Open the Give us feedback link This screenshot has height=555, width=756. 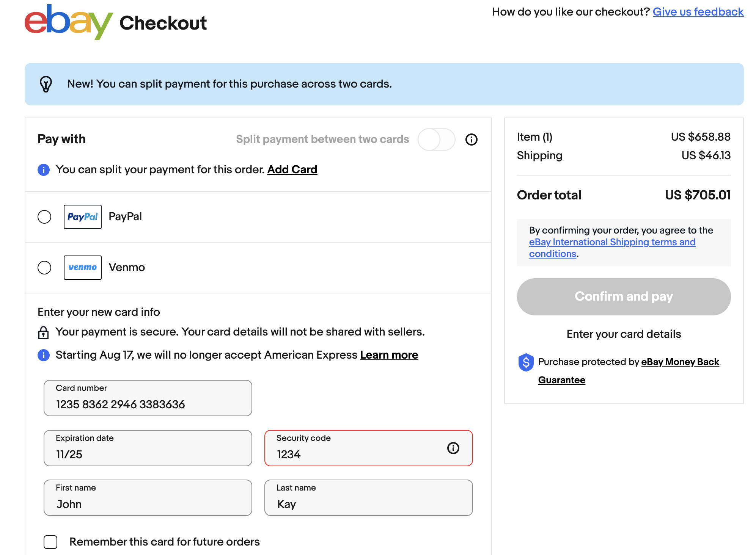(x=698, y=12)
